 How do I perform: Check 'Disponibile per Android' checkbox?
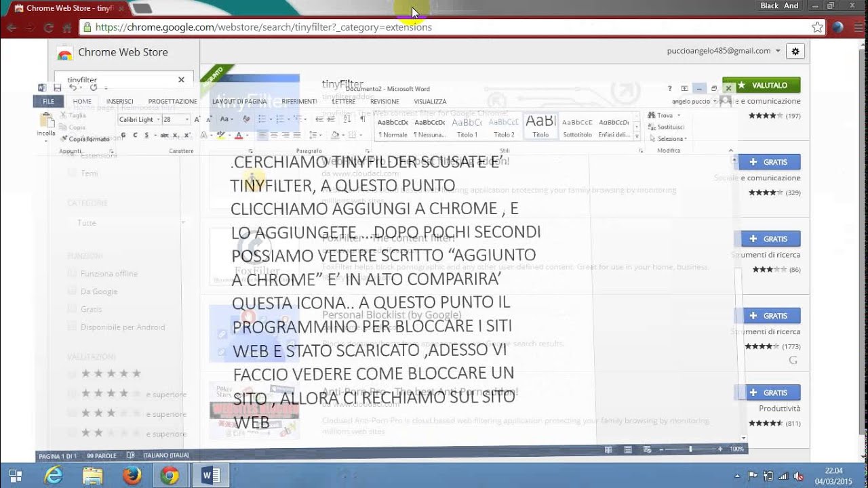[72, 327]
